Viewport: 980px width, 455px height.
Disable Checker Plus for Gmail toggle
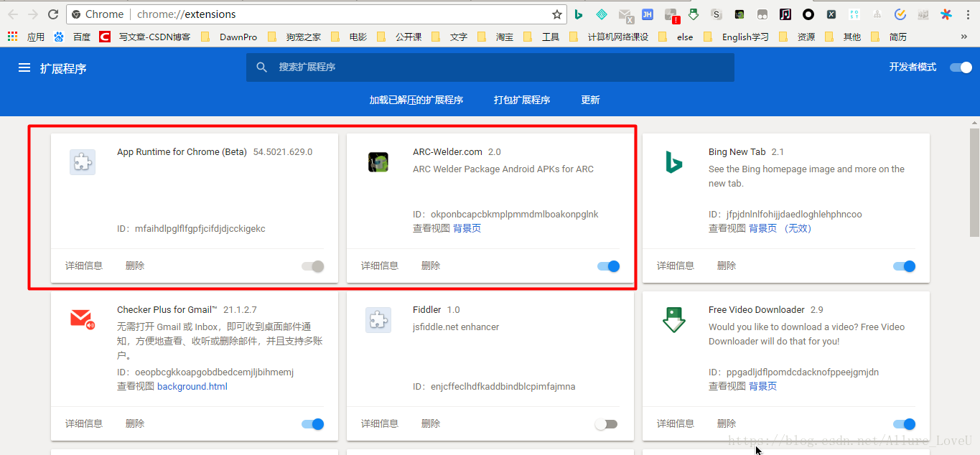point(313,424)
